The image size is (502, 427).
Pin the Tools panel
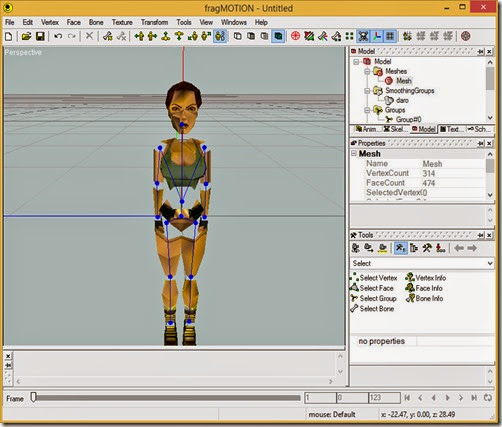click(480, 235)
